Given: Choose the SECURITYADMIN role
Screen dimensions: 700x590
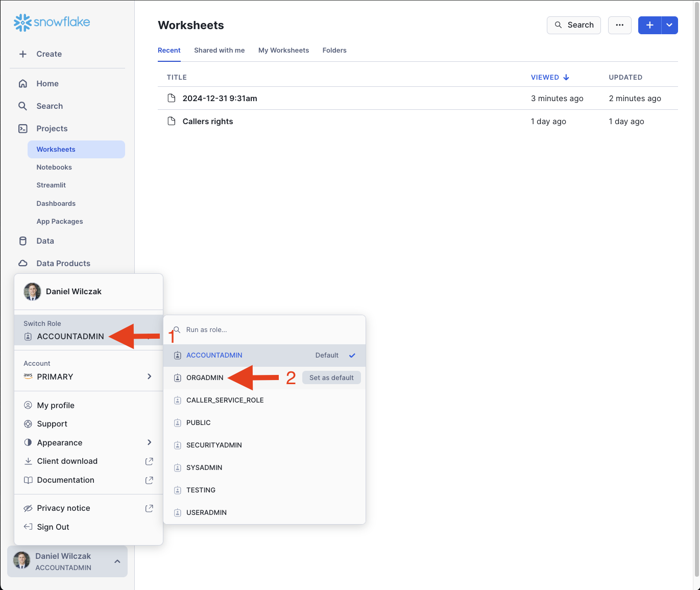Looking at the screenshot, I should [214, 445].
